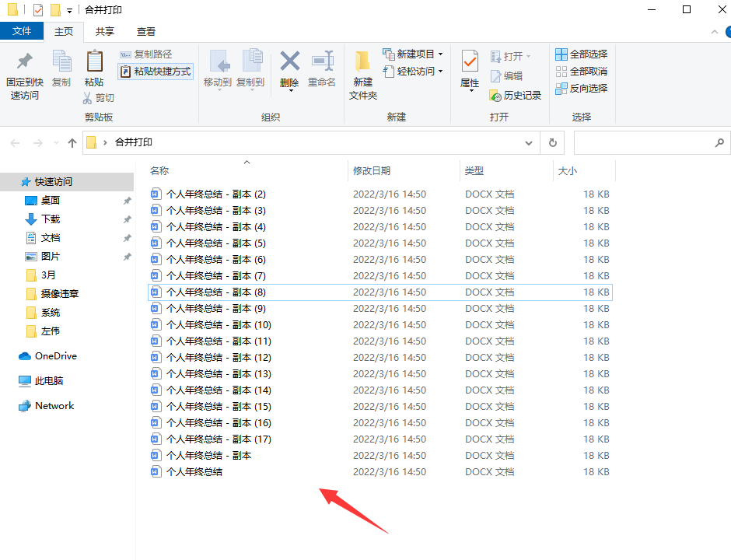This screenshot has height=560, width=731.
Task: Open Quick Access Toolbar customize dropdown
Action: (69, 10)
